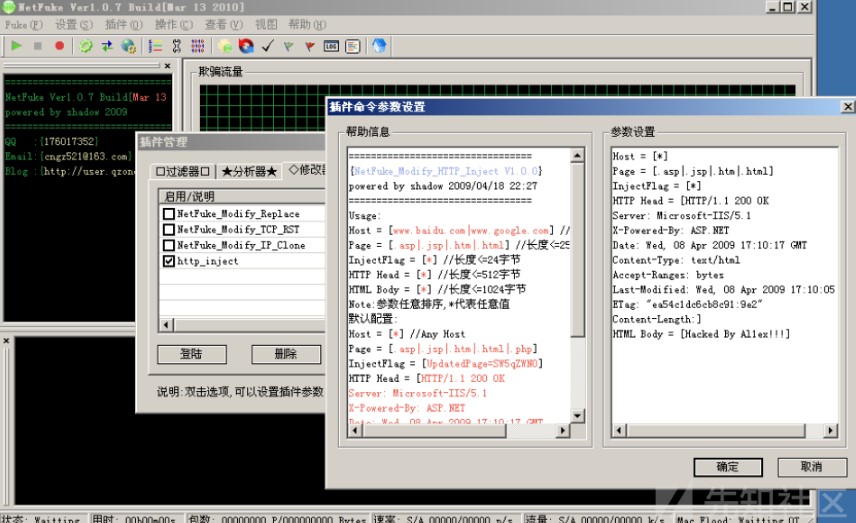Click the green flag toolbar icon
Image resolution: width=856 pixels, height=523 pixels.
289,46
